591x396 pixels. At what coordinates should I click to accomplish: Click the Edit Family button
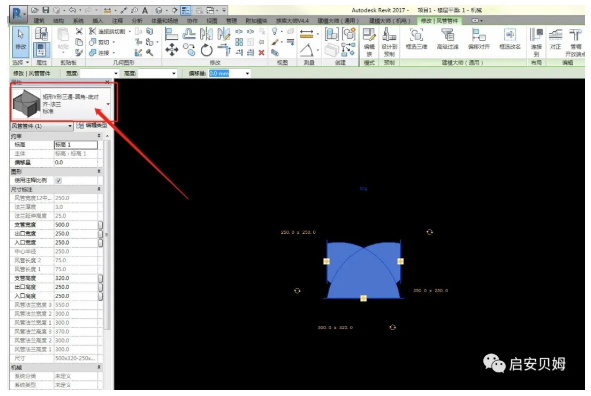coord(369,42)
